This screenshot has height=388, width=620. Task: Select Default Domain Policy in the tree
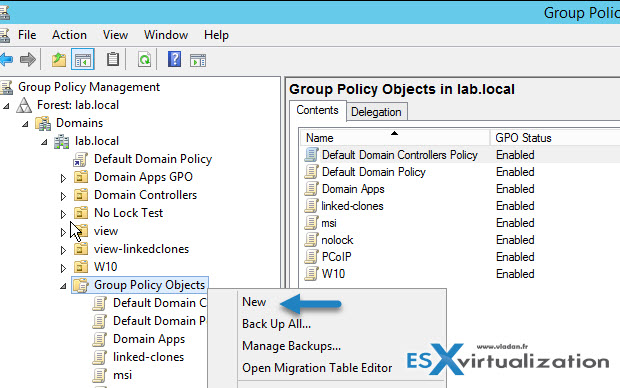pyautogui.click(x=153, y=159)
